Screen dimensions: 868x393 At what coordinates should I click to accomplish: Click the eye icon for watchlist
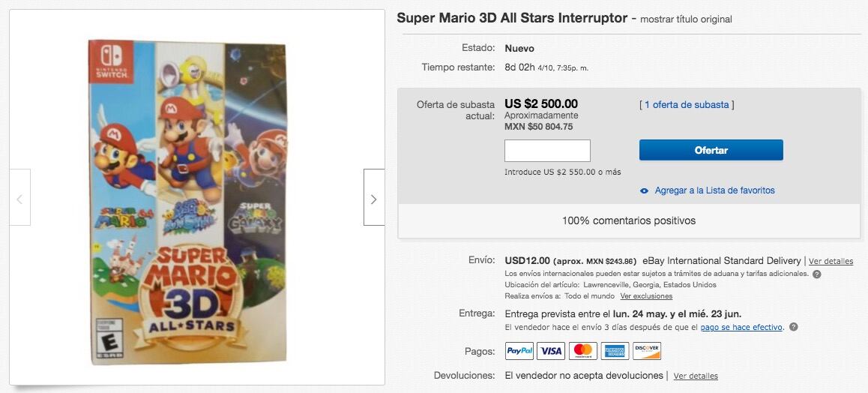pos(644,190)
